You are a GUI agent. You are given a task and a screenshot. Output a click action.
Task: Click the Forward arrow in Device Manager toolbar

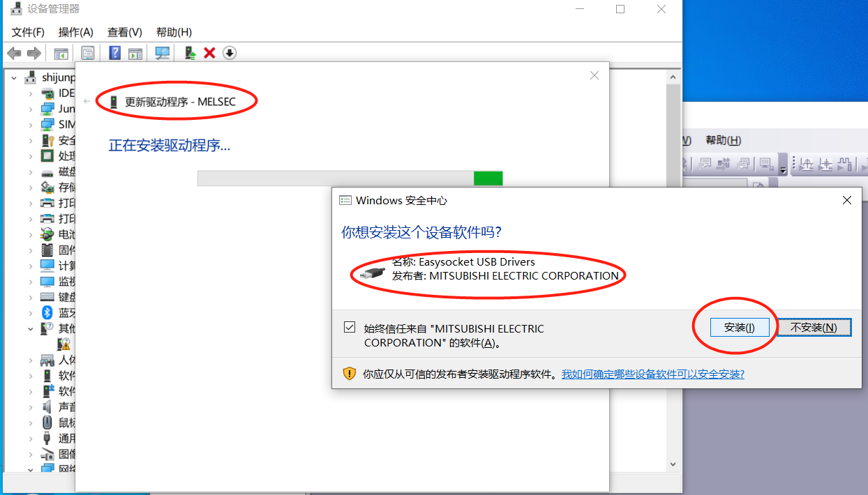tap(33, 53)
